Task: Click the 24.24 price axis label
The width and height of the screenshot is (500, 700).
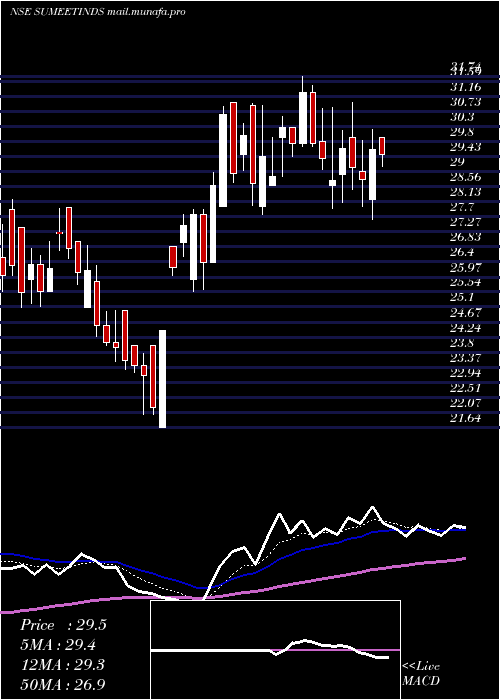Action: click(466, 328)
